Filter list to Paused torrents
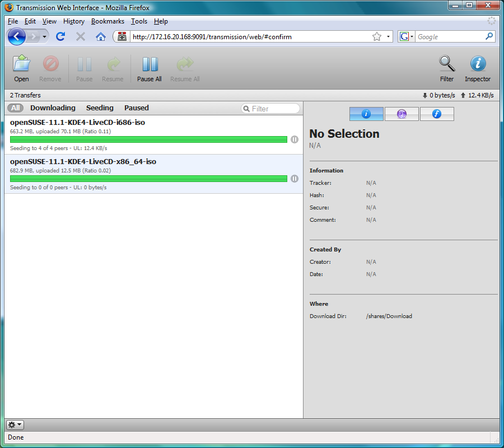Viewport: 504px width, 448px height. pyautogui.click(x=137, y=108)
